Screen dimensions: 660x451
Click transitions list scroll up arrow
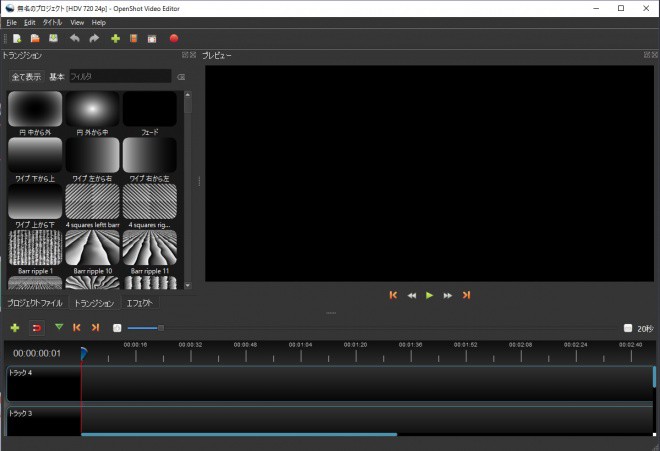(188, 95)
